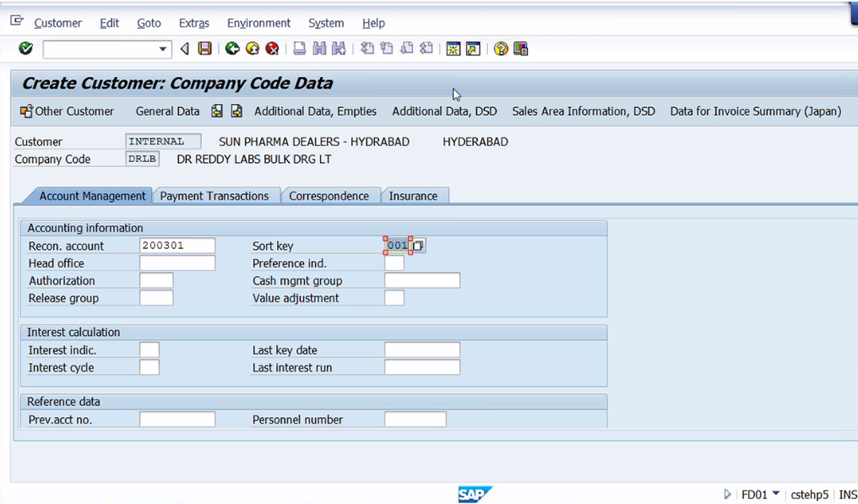Click the Recon. account field
This screenshot has height=504, width=858.
(177, 246)
